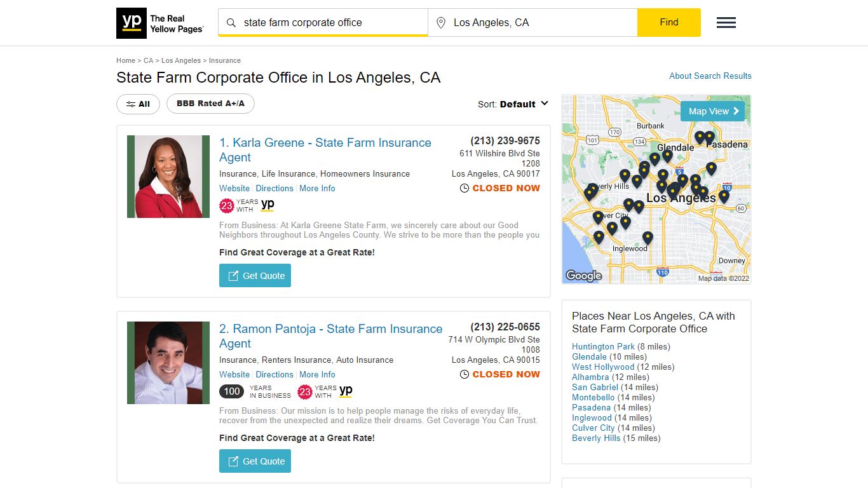The image size is (868, 488).
Task: Click the location pin icon in search bar
Action: (x=440, y=23)
